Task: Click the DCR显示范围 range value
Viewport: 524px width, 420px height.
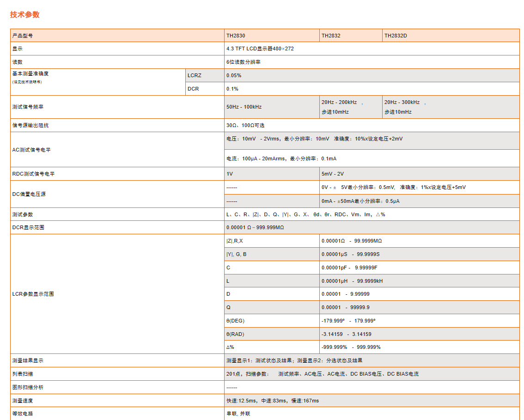Action: coord(255,227)
